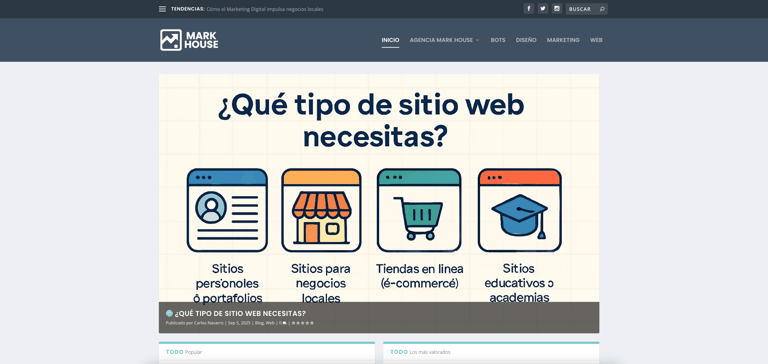768x364 pixels.
Task: Go to Marketing menu item
Action: (x=563, y=40)
